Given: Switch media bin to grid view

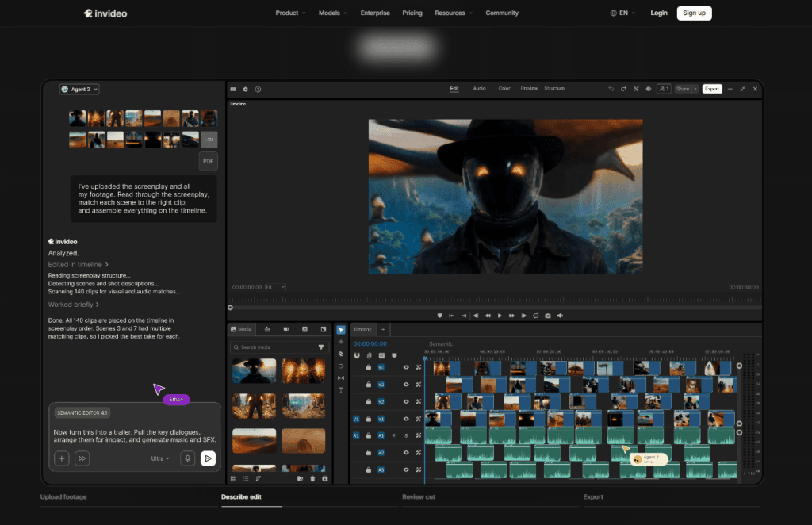Looking at the screenshot, I should [234, 479].
